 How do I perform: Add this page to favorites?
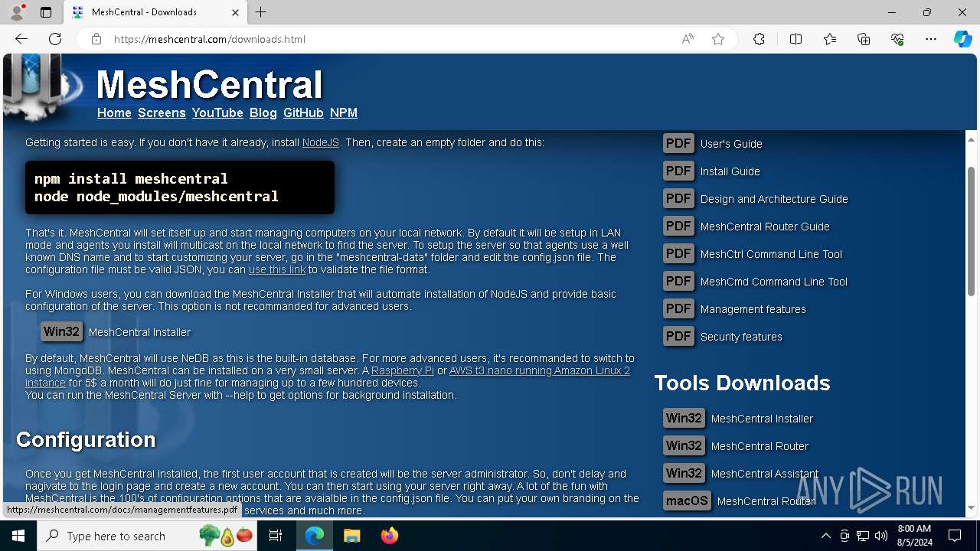pyautogui.click(x=718, y=39)
